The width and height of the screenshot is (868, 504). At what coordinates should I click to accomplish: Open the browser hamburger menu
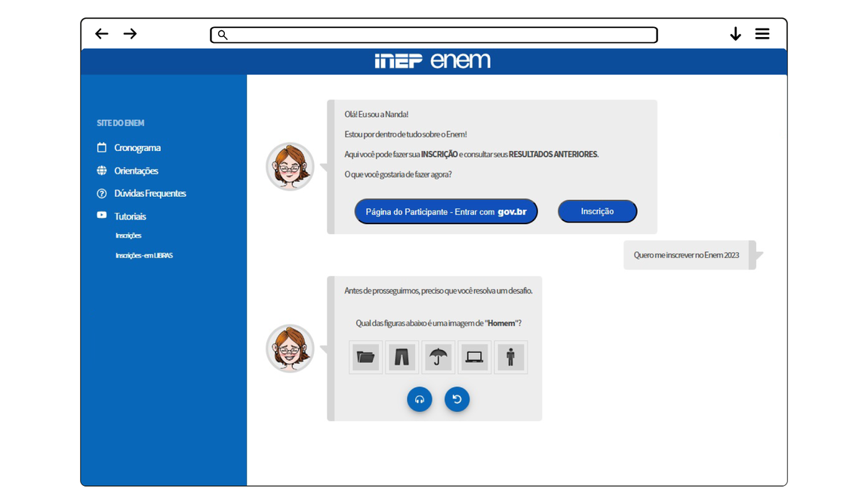click(x=762, y=34)
